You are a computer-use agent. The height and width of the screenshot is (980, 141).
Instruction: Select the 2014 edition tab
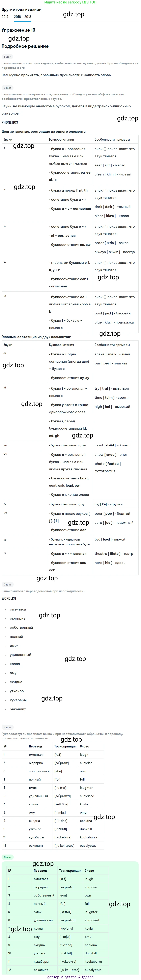[5, 17]
